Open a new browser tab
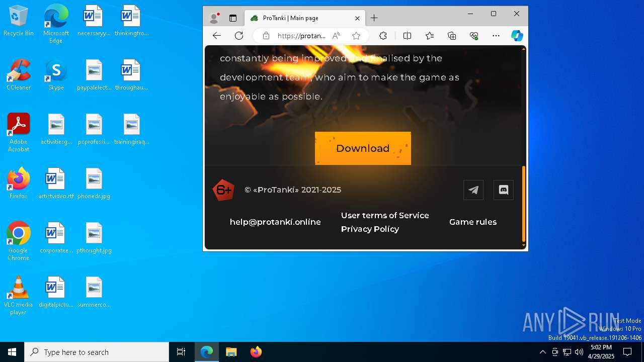The image size is (644, 362). point(374,18)
